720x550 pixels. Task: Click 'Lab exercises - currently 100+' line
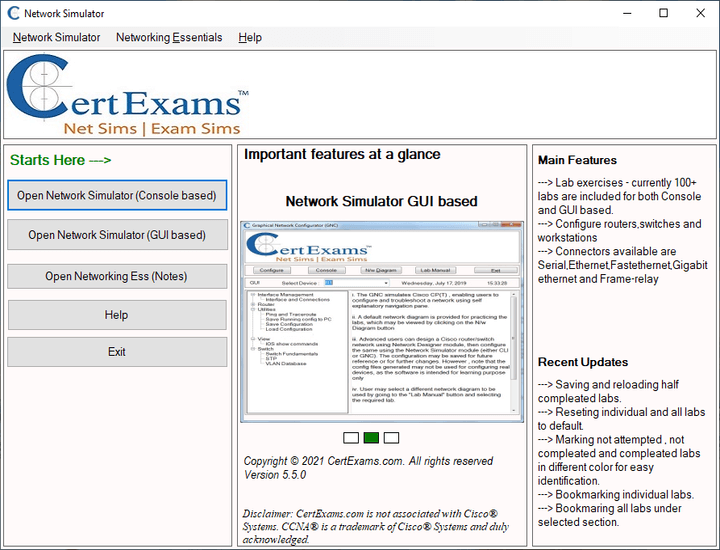tap(617, 182)
